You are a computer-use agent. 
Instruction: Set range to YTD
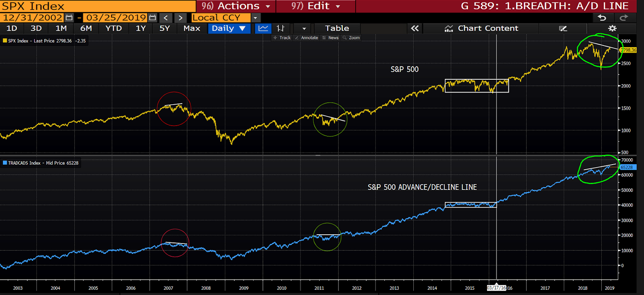pos(114,28)
